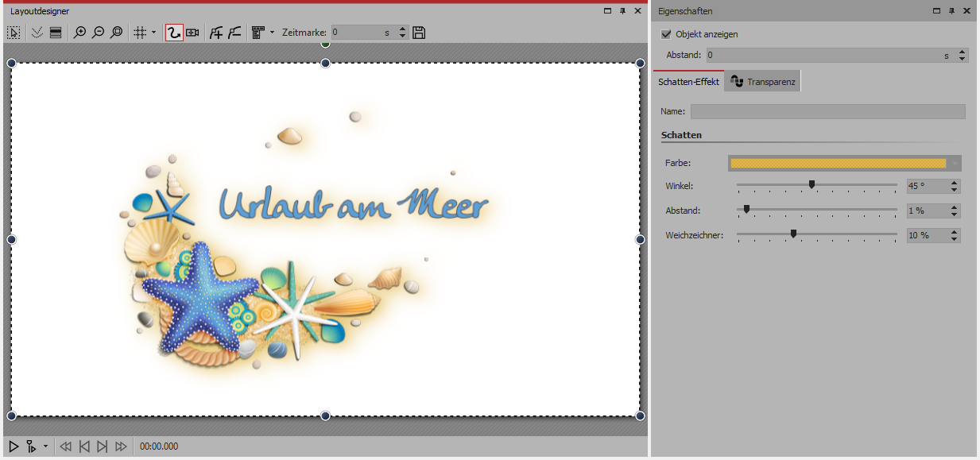Click the Abstand percent value field
The height and width of the screenshot is (460, 980).
[x=927, y=211]
